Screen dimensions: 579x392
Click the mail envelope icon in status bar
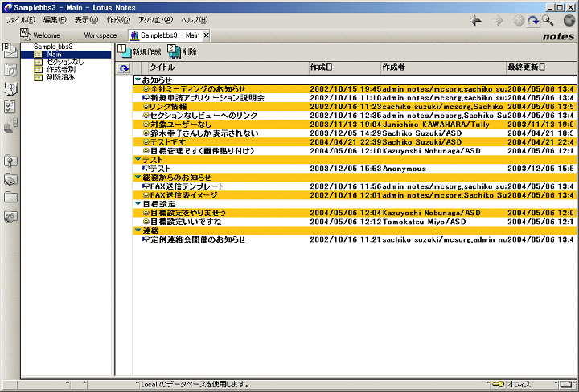[565, 385]
